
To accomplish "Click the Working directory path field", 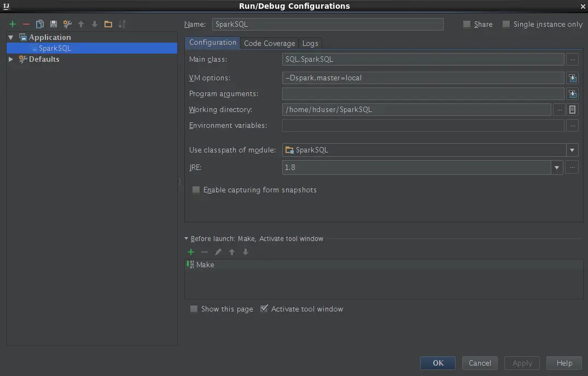I will [x=417, y=110].
